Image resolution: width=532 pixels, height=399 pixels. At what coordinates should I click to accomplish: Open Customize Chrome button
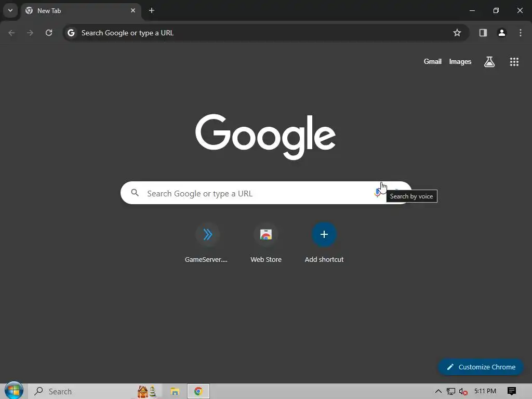click(x=481, y=367)
